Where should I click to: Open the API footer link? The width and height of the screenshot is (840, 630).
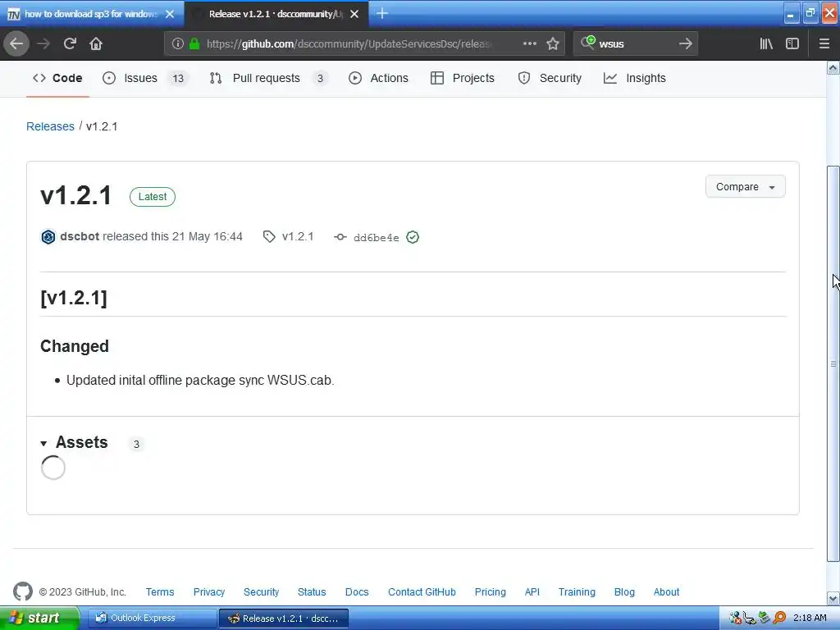point(532,592)
